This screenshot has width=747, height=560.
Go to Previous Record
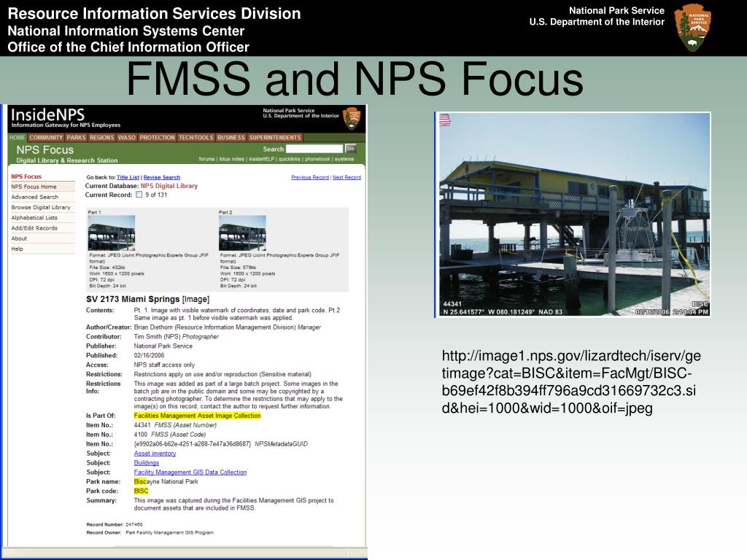tap(310, 177)
